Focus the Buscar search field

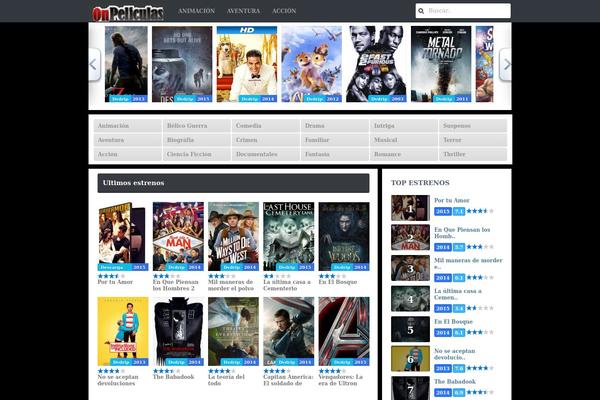pyautogui.click(x=463, y=11)
